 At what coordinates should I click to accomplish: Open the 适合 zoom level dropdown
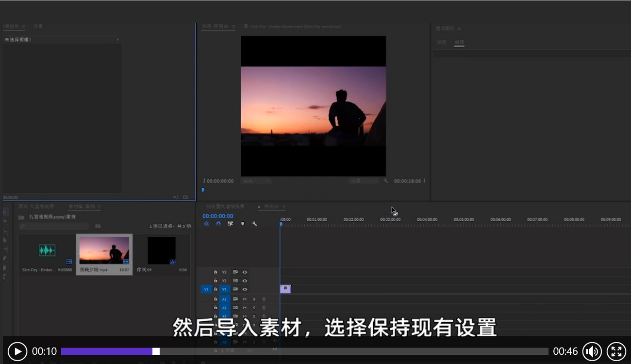tap(255, 181)
